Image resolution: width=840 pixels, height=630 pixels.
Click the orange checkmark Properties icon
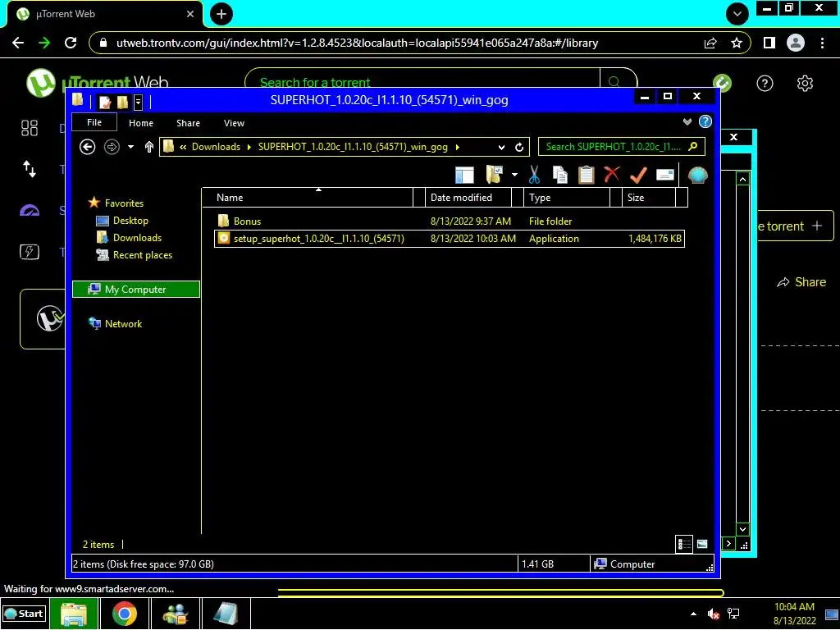pos(638,175)
